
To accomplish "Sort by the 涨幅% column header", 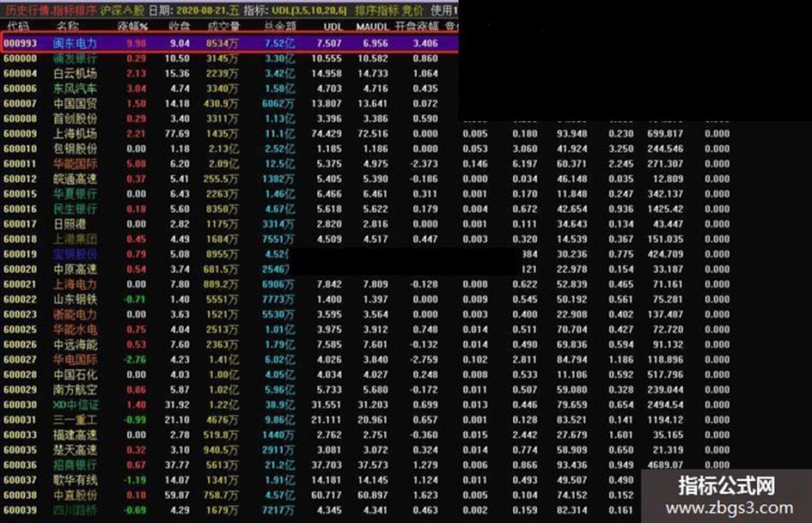I will 132,26.
